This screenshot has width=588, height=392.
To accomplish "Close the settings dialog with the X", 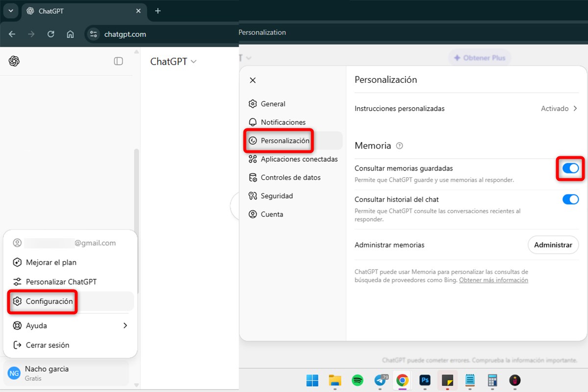I will [x=253, y=80].
